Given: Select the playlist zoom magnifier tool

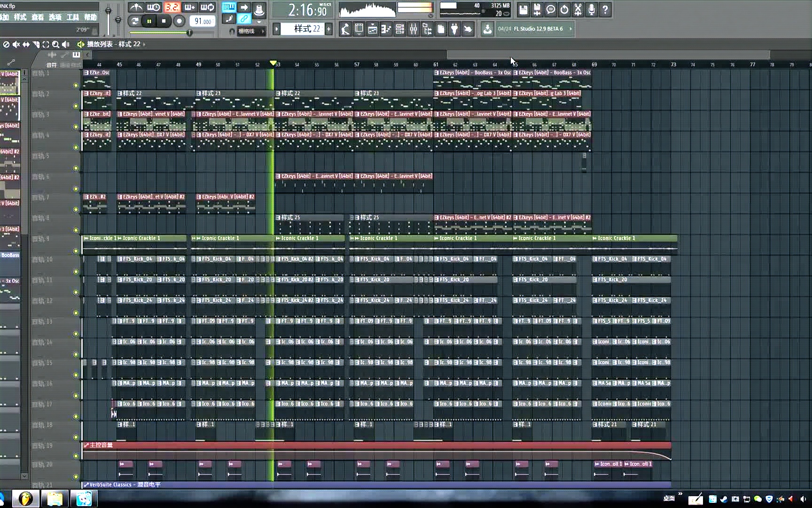Looking at the screenshot, I should (55, 44).
